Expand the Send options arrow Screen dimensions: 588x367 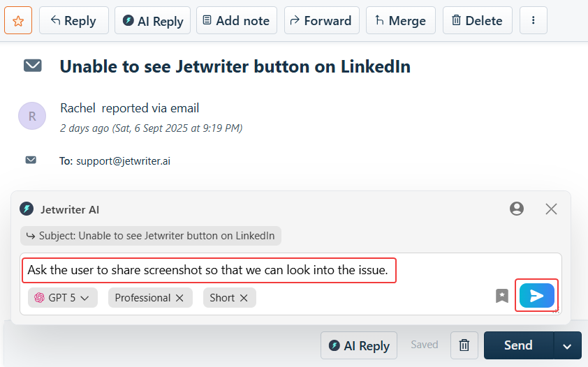click(567, 345)
